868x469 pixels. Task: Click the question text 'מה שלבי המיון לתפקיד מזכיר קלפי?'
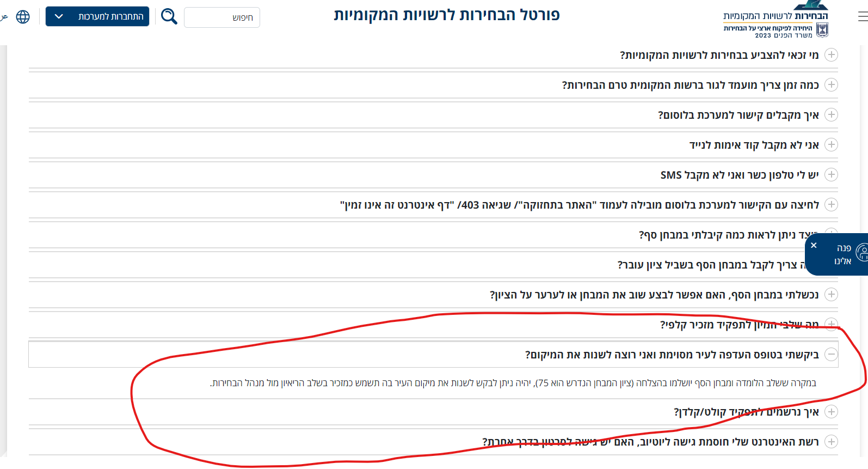point(740,325)
